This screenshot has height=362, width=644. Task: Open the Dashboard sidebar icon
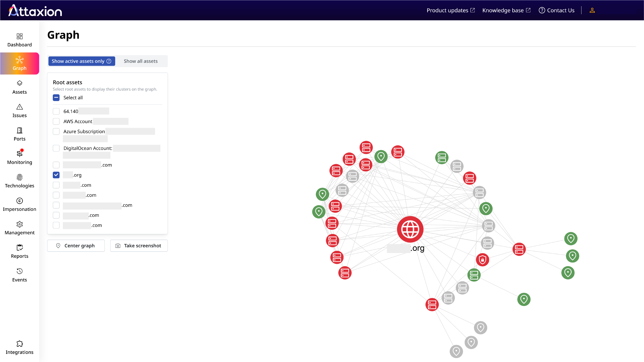(x=19, y=37)
